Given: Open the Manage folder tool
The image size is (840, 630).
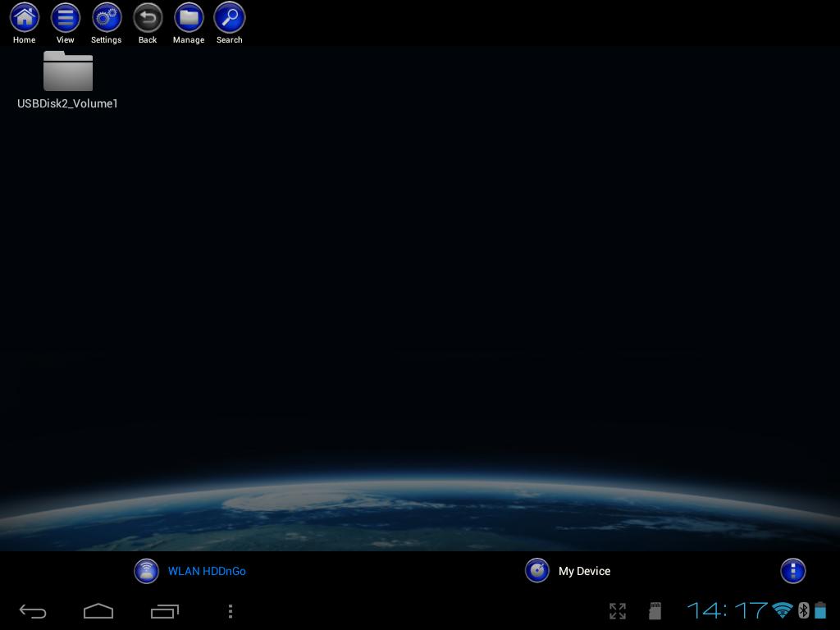Looking at the screenshot, I should [x=189, y=16].
